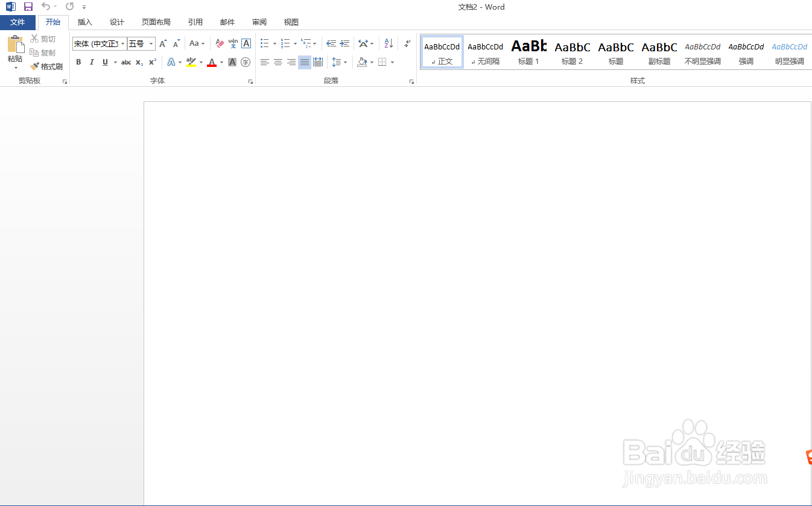
Task: Expand the underline style arrow
Action: [115, 62]
